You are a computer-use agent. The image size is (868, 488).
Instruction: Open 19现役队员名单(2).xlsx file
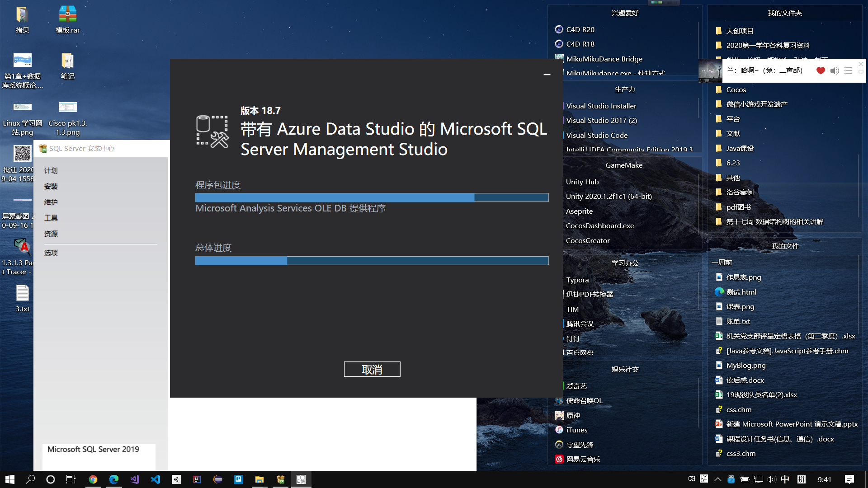tap(756, 394)
